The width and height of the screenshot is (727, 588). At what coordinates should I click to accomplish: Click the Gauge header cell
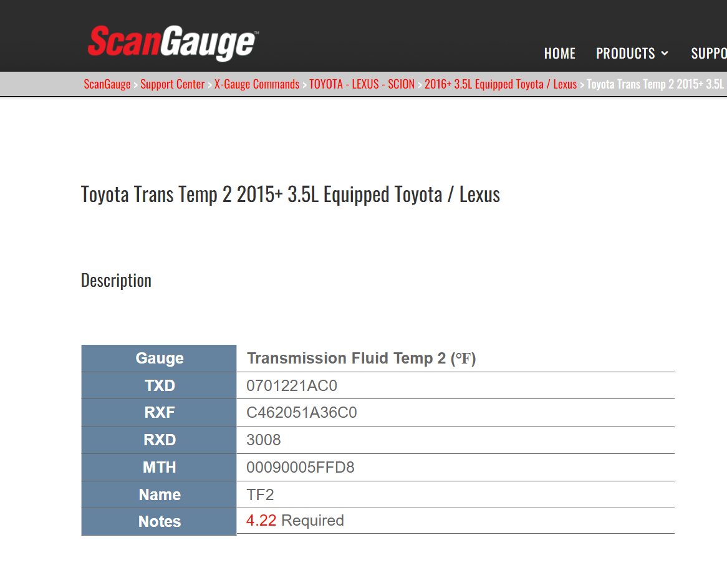[x=159, y=358]
